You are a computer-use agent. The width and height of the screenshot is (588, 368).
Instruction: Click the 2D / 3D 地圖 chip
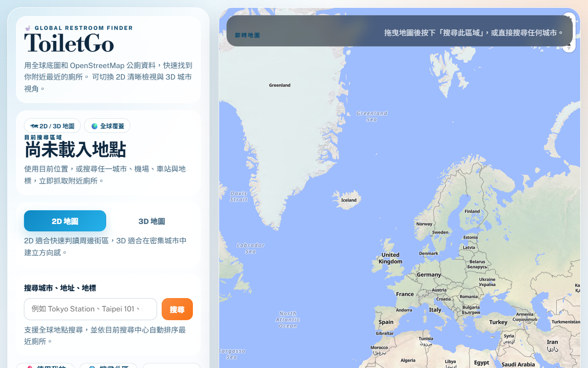[52, 126]
